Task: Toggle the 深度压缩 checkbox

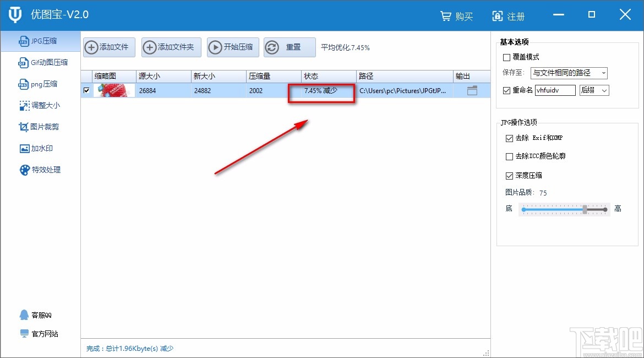Action: [509, 176]
